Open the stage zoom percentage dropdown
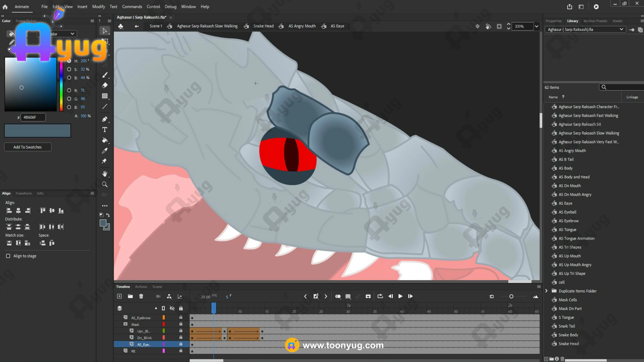 pos(536,26)
